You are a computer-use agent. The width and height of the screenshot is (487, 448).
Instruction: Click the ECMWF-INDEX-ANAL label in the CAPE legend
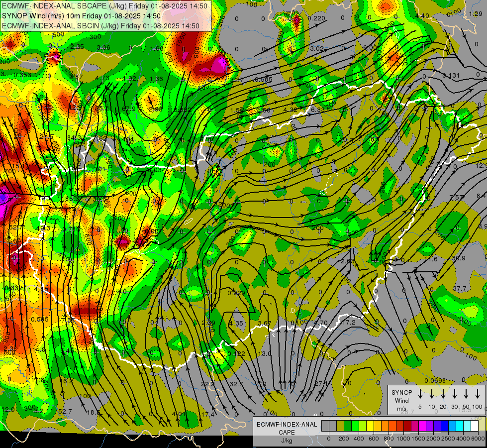point(287,425)
